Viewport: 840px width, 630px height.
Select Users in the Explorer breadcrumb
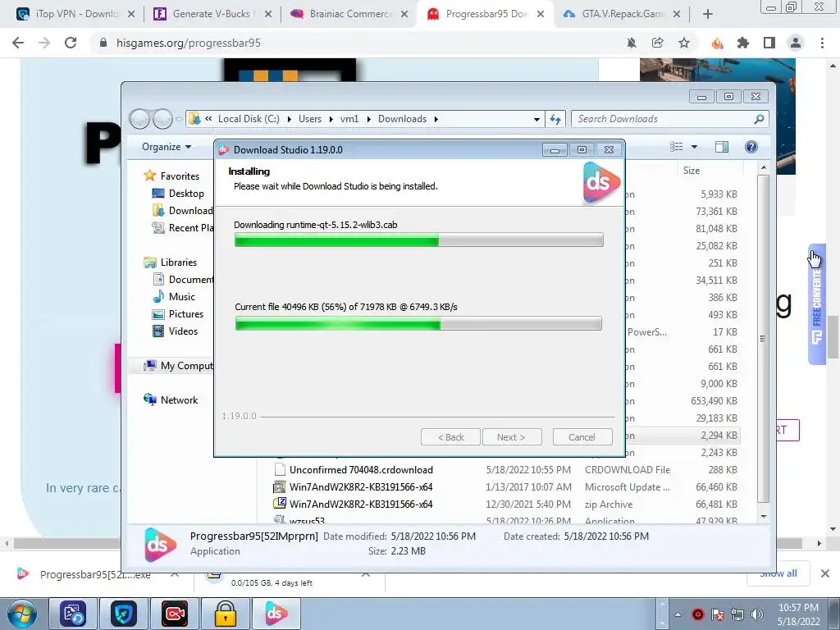[309, 119]
